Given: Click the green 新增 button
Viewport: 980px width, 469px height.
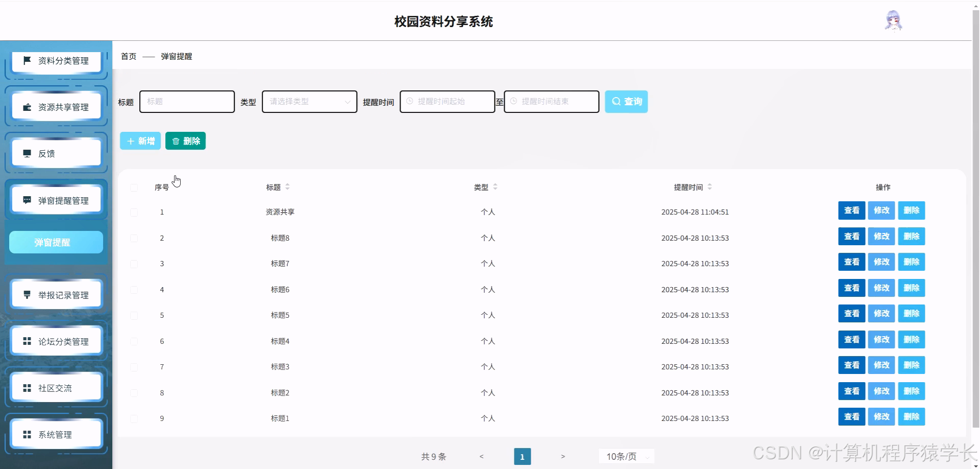Looking at the screenshot, I should 140,140.
